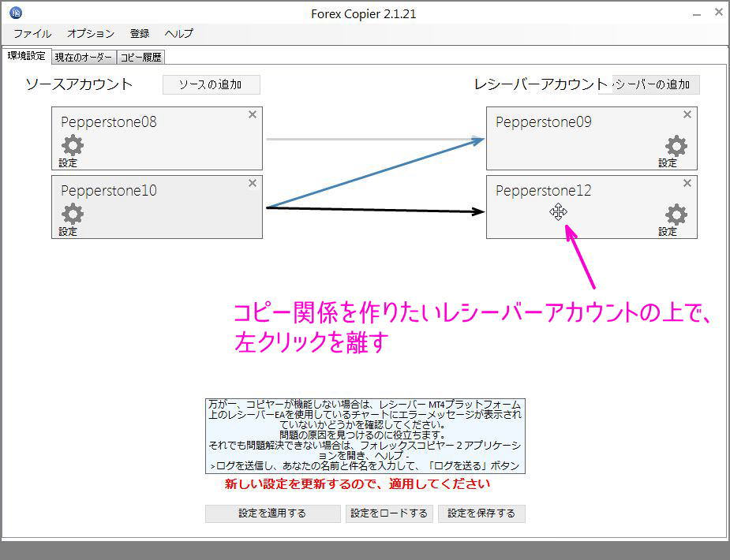
Task: Click the ソースの追加 button to add source
Action: [211, 84]
